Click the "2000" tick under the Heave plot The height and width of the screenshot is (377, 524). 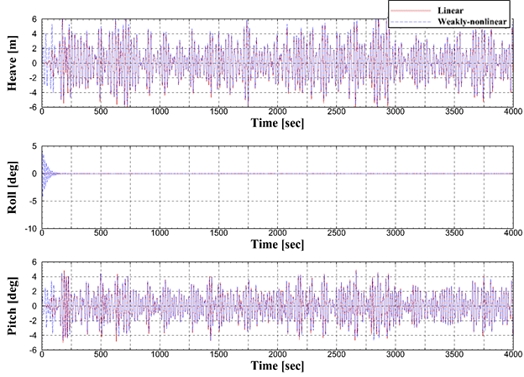[x=278, y=112]
